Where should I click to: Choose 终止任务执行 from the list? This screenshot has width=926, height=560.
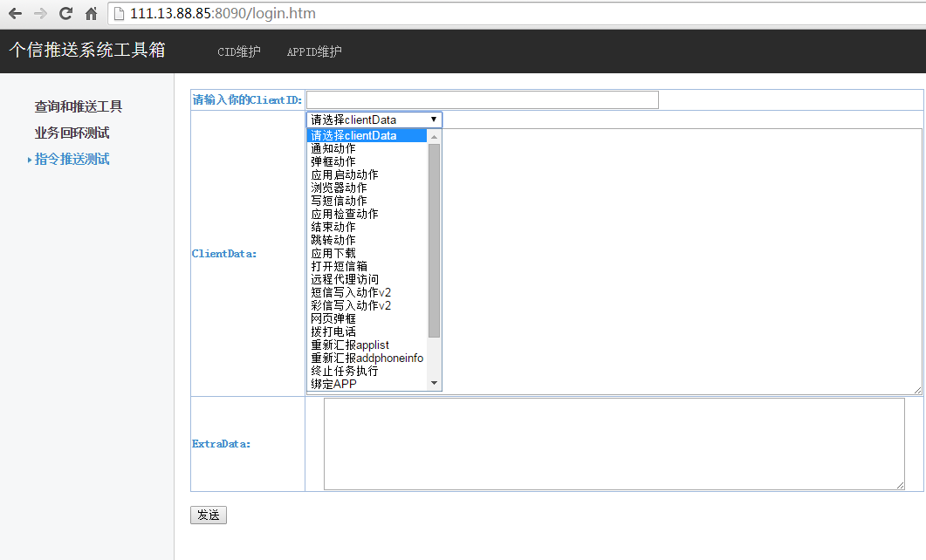(x=367, y=372)
